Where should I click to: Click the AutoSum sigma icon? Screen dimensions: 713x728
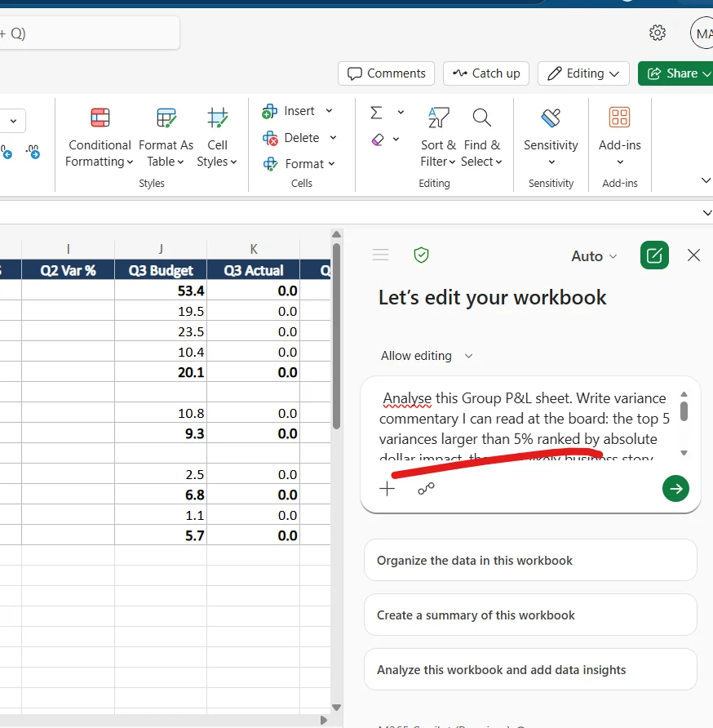(376, 113)
